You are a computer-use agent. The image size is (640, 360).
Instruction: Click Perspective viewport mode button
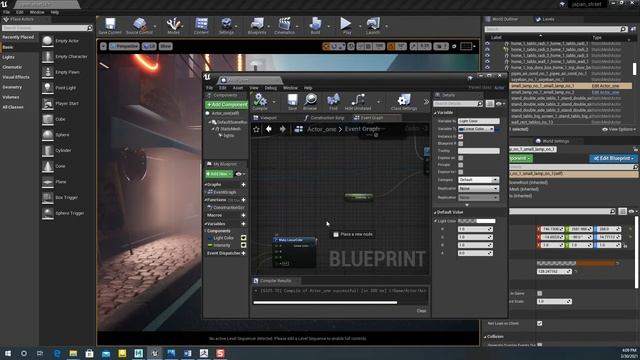[x=124, y=47]
